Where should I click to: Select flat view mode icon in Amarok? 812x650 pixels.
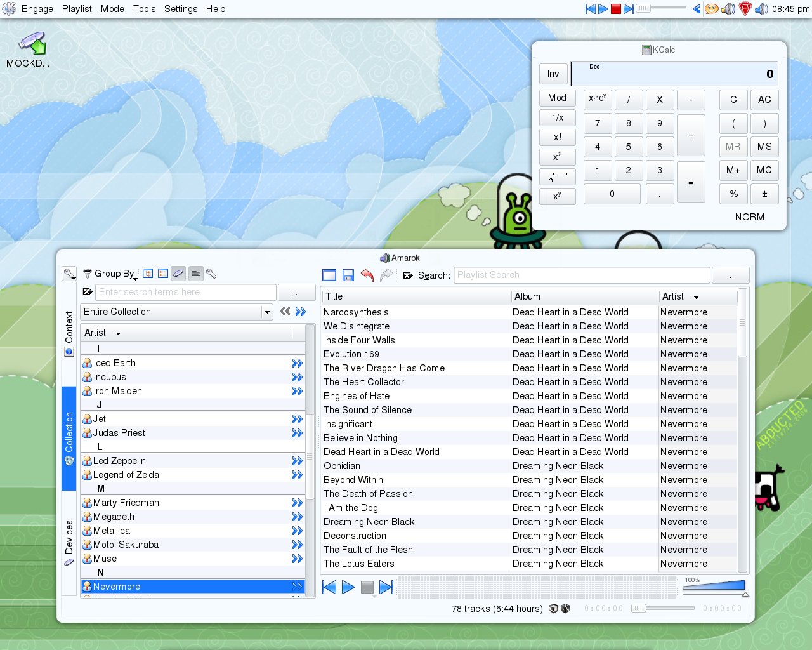click(x=163, y=274)
